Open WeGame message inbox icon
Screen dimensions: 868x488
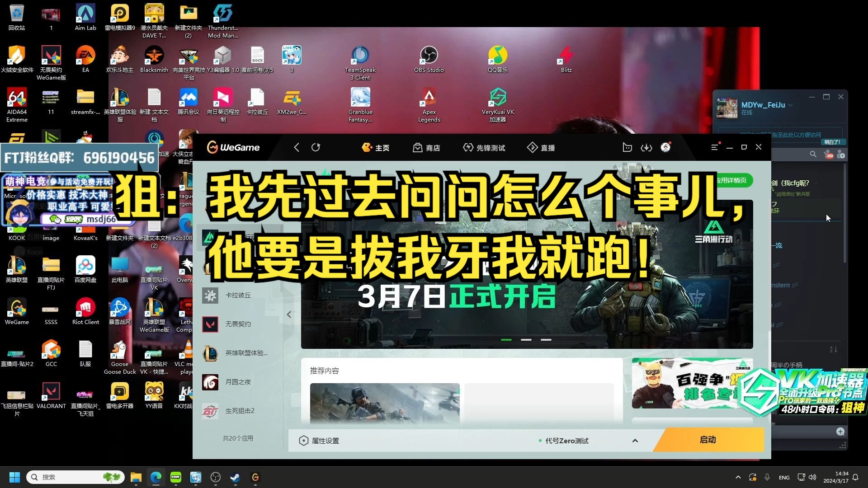click(x=627, y=147)
